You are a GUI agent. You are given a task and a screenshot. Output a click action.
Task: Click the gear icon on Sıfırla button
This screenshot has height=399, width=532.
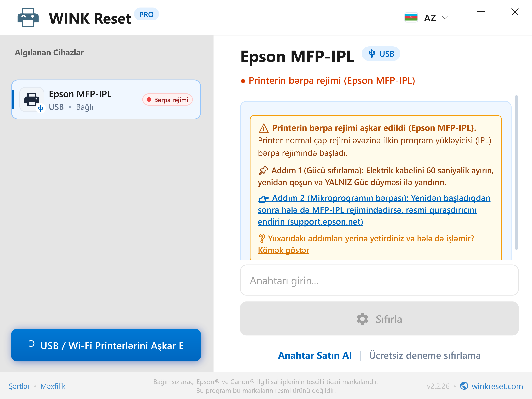pyautogui.click(x=362, y=319)
